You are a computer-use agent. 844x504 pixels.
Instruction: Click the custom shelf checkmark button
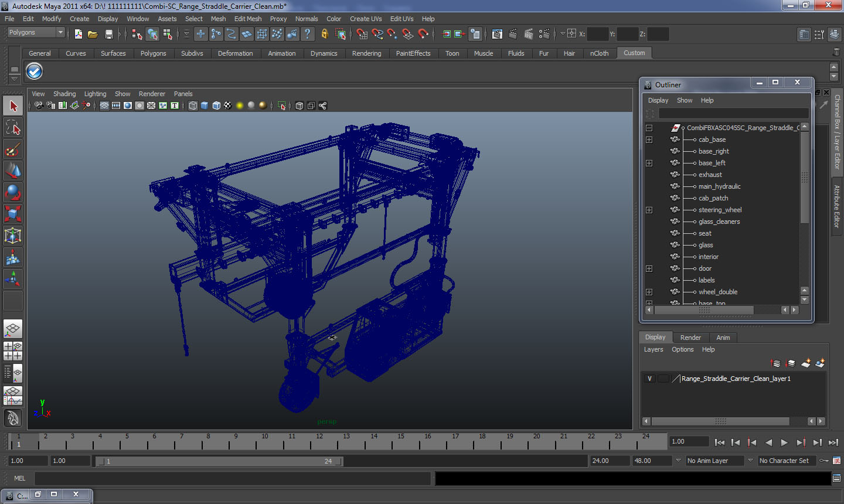coord(35,71)
